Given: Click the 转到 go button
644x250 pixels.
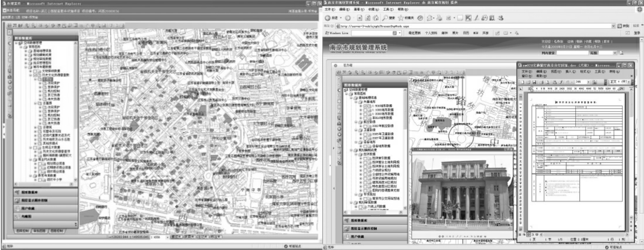Looking at the screenshot, I should [x=623, y=26].
